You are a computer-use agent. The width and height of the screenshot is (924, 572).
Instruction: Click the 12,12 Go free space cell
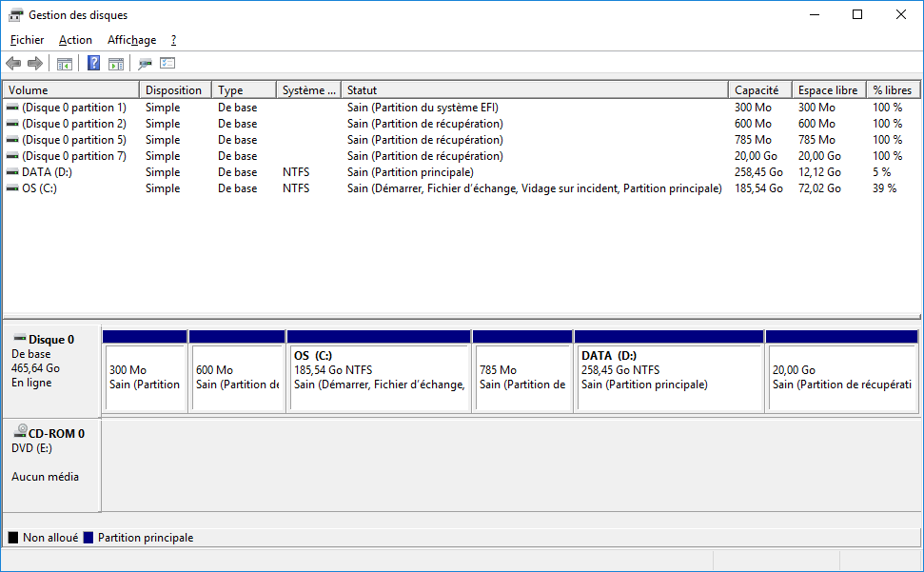[x=819, y=172]
